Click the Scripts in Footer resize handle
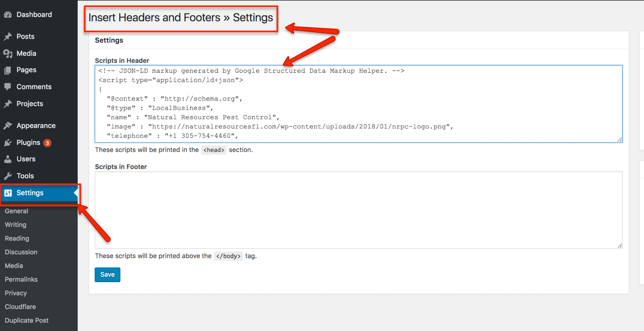This screenshot has width=644, height=331. tap(620, 246)
